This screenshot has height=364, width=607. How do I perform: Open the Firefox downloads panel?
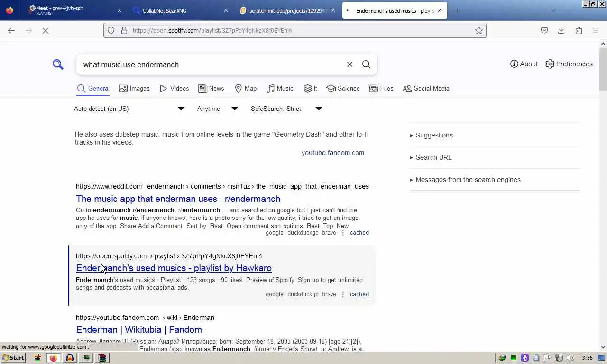point(561,30)
